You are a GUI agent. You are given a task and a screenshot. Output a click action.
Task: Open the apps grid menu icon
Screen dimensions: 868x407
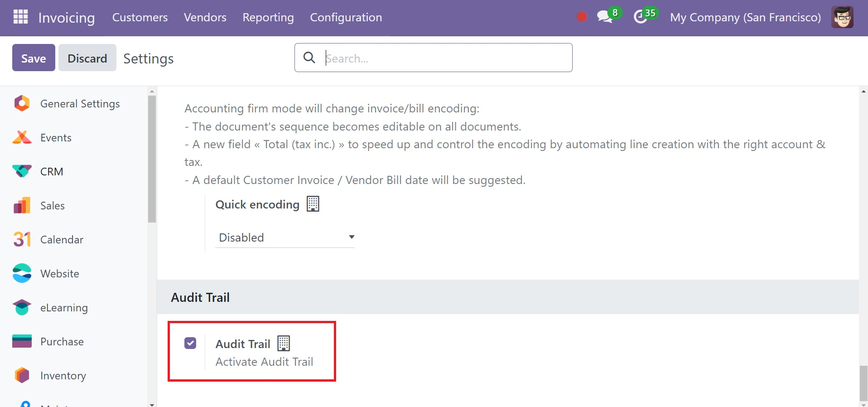21,17
